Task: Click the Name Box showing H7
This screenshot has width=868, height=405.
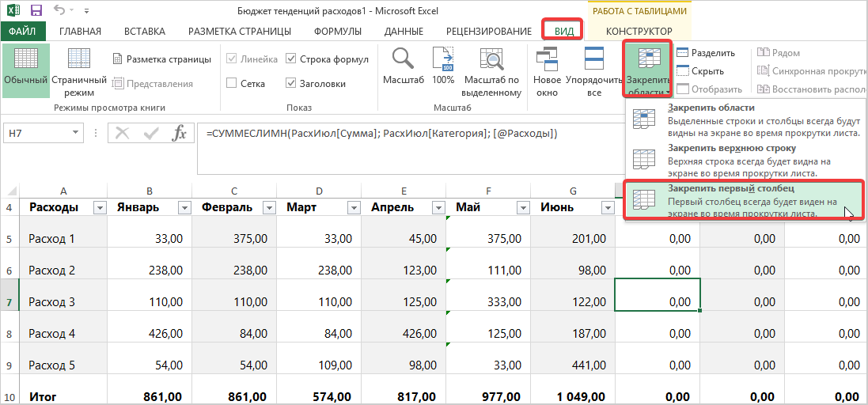Action: 36,133
